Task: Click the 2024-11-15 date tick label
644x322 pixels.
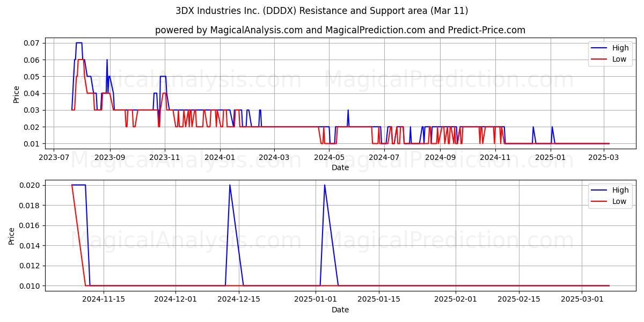Action: click(x=103, y=299)
